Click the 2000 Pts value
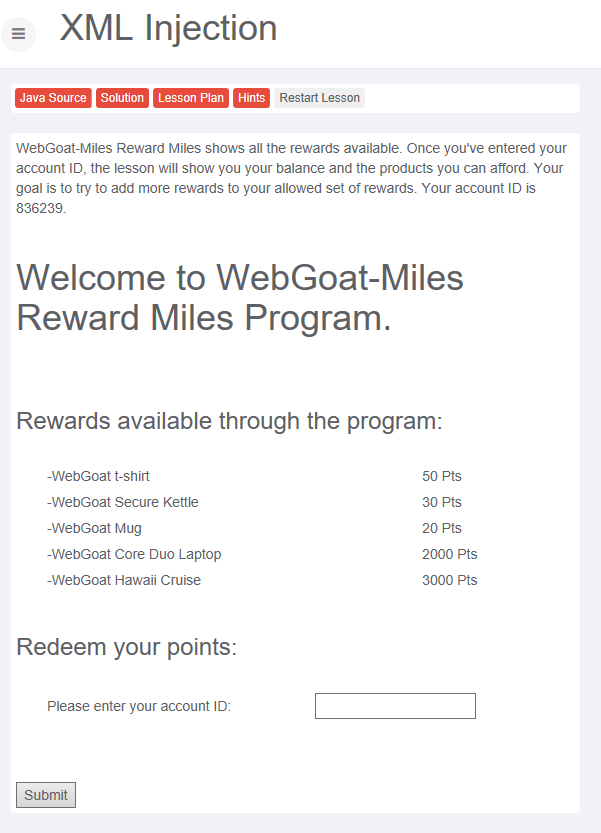 tap(449, 554)
